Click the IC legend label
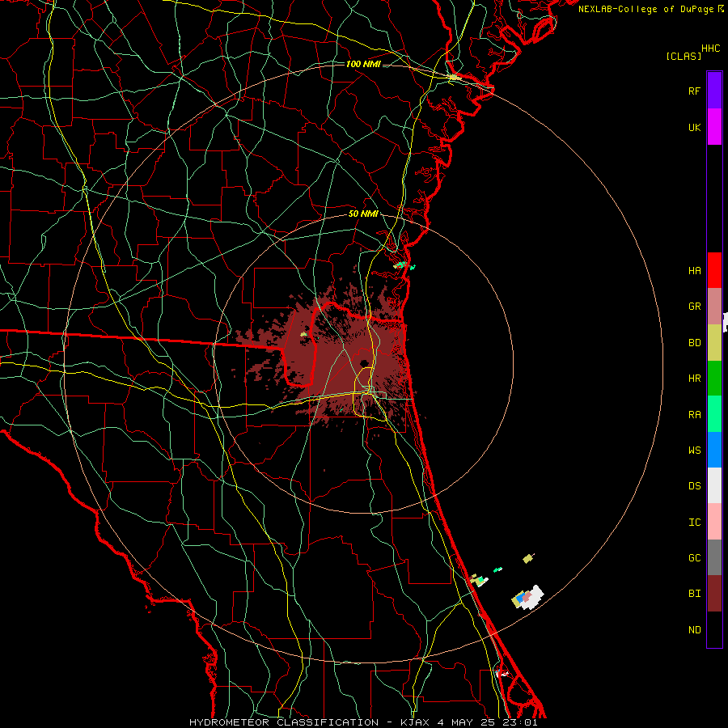This screenshot has height=728, width=728. tap(694, 523)
